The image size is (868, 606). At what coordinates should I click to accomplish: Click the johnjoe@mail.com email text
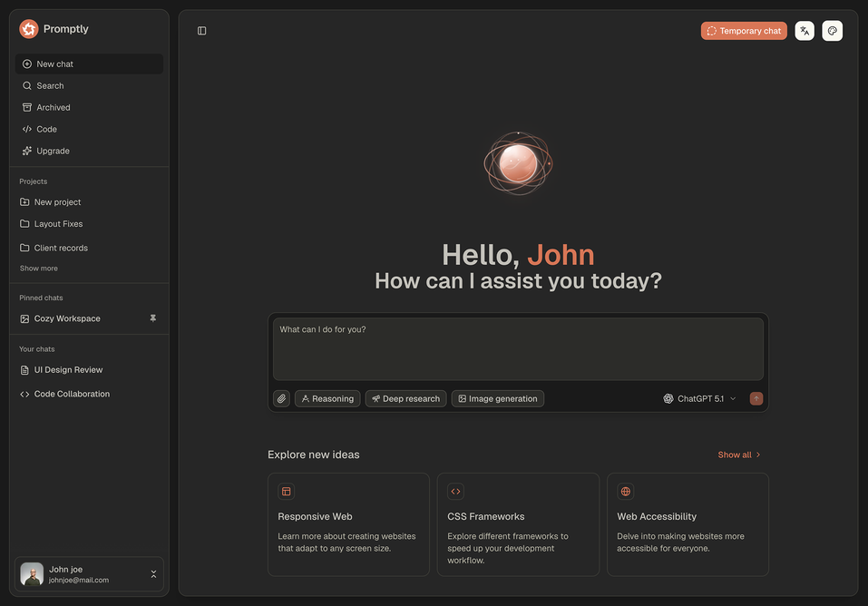79,580
